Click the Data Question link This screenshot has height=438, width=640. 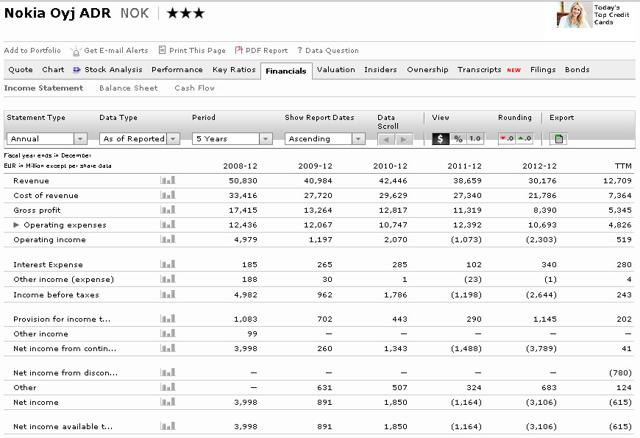point(332,50)
